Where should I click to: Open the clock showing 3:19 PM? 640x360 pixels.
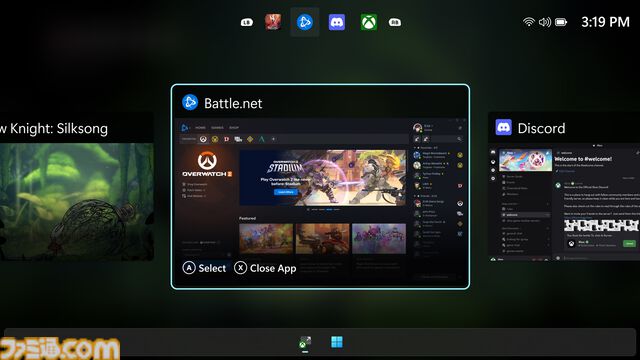click(x=605, y=22)
